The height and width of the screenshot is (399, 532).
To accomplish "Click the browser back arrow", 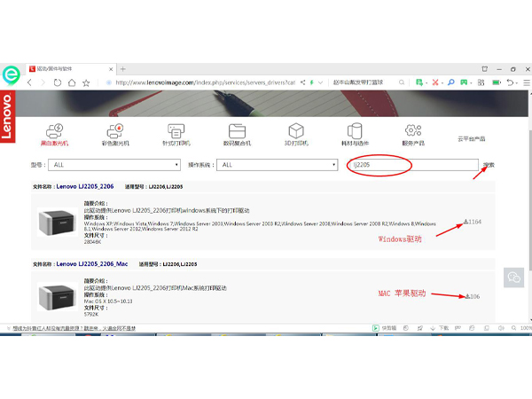I will (x=30, y=82).
